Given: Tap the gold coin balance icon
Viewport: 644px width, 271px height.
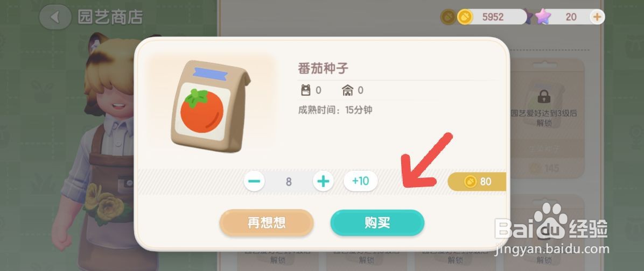Looking at the screenshot, I should click(x=465, y=17).
